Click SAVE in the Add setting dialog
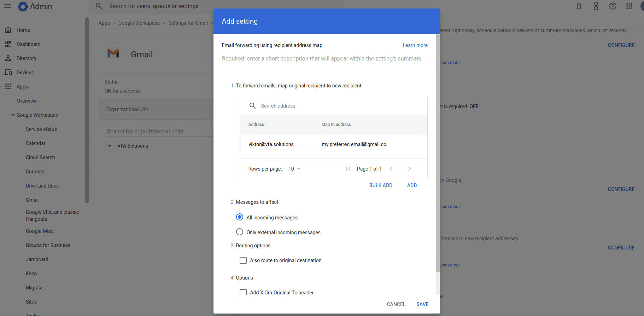This screenshot has height=316, width=644. (x=422, y=304)
